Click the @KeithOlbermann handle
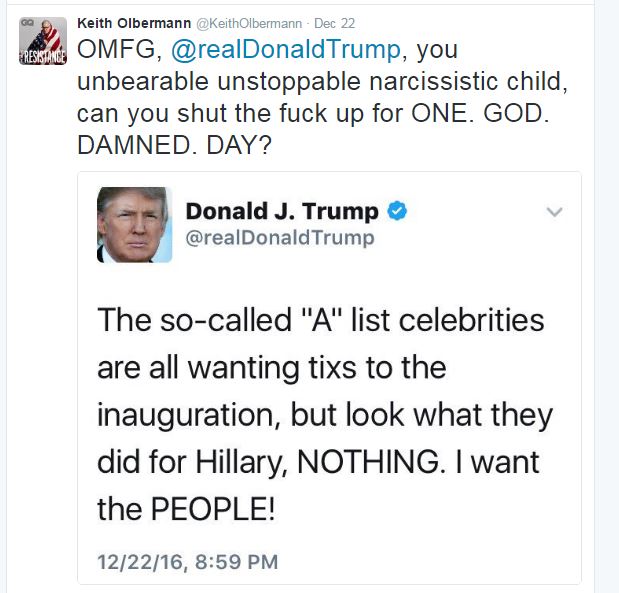619x593 pixels. 248,23
